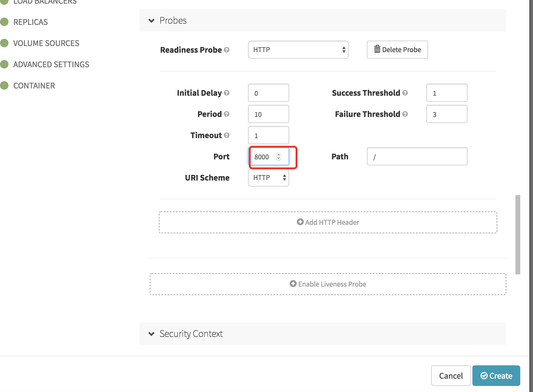
Task: Go to Volume Sources in sidebar
Action: (x=46, y=43)
